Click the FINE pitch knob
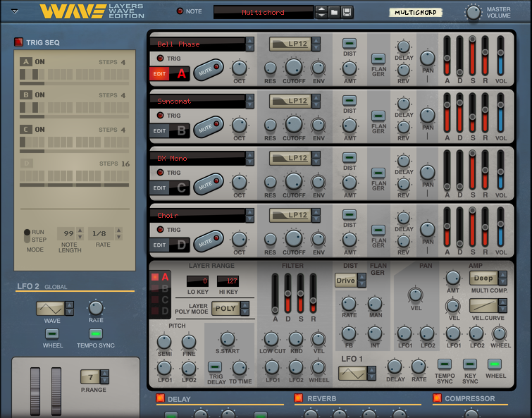This screenshot has width=532, height=418. point(189,342)
